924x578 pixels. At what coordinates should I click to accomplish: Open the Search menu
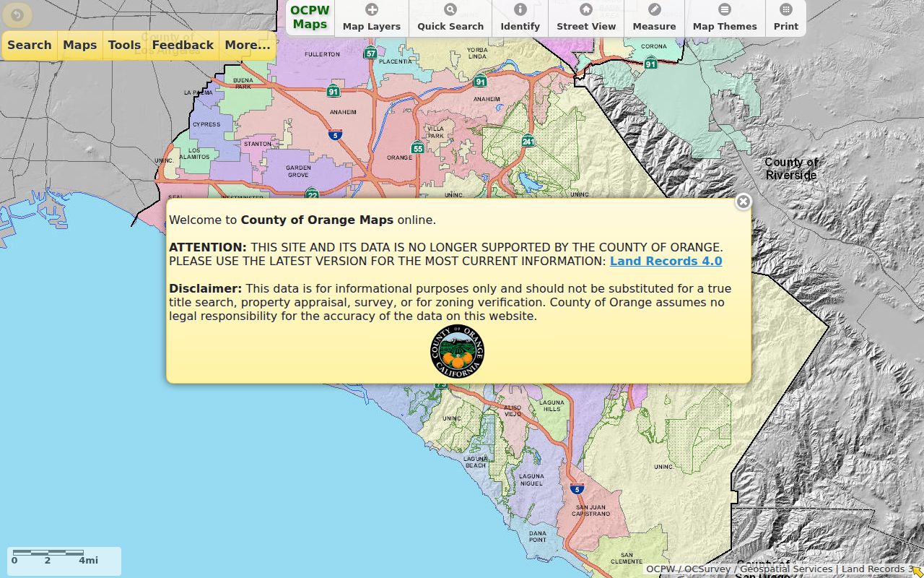[x=30, y=45]
